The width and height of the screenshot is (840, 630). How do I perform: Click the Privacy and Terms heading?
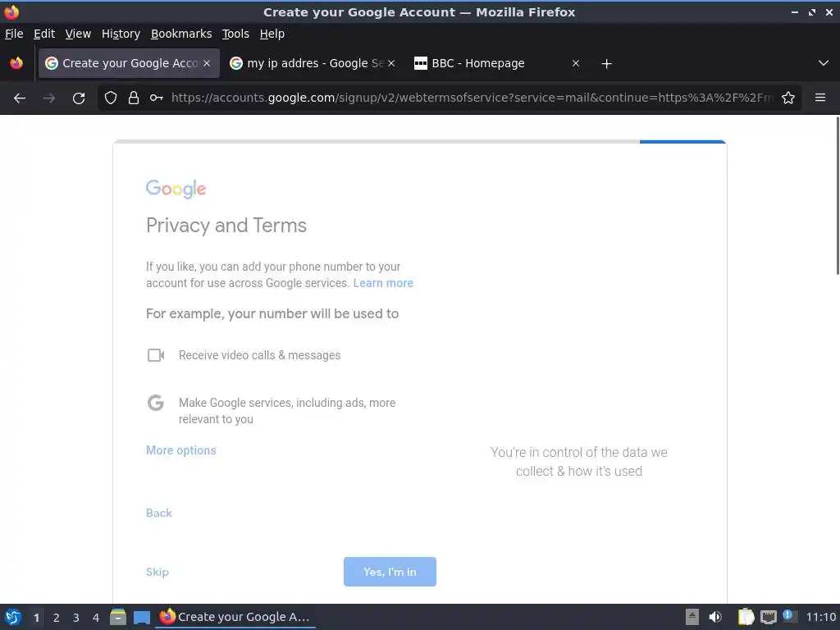(226, 226)
